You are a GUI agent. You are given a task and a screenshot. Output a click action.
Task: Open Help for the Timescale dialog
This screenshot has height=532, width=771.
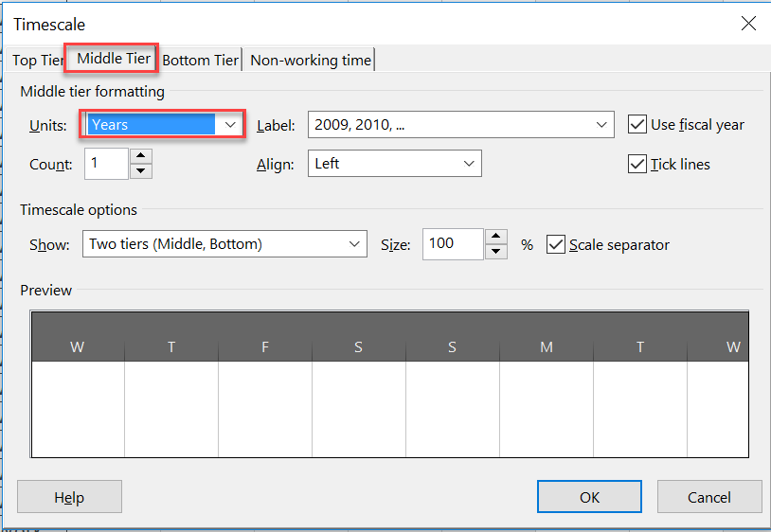[69, 497]
